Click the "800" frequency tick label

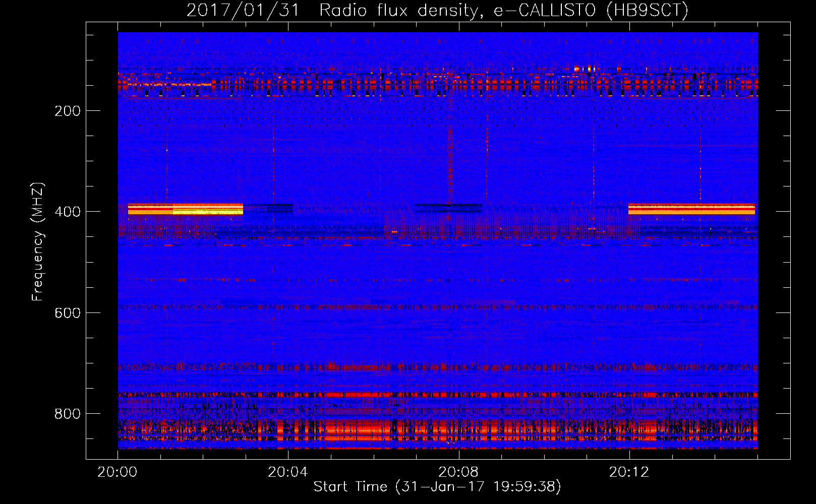click(68, 414)
